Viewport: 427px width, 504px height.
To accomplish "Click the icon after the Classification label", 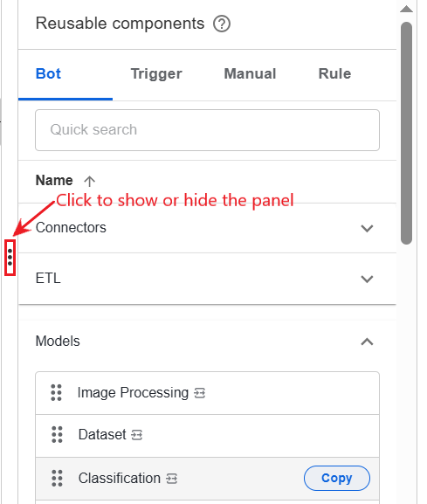I will pos(171,479).
